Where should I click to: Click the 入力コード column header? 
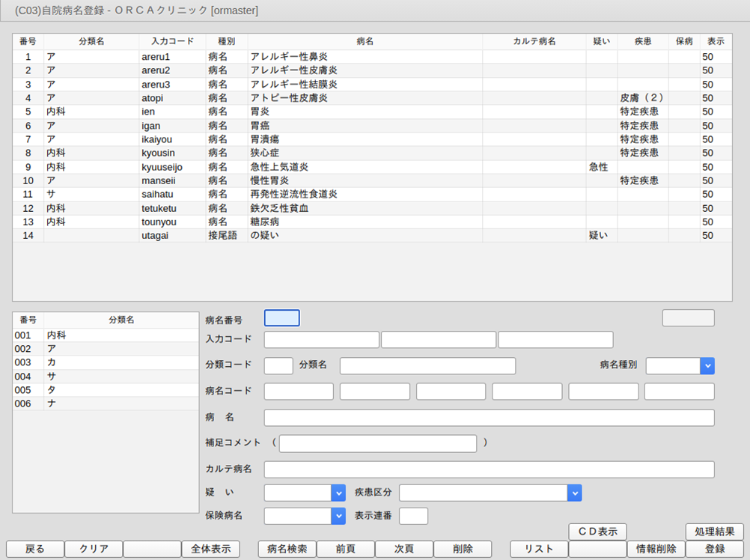(172, 41)
